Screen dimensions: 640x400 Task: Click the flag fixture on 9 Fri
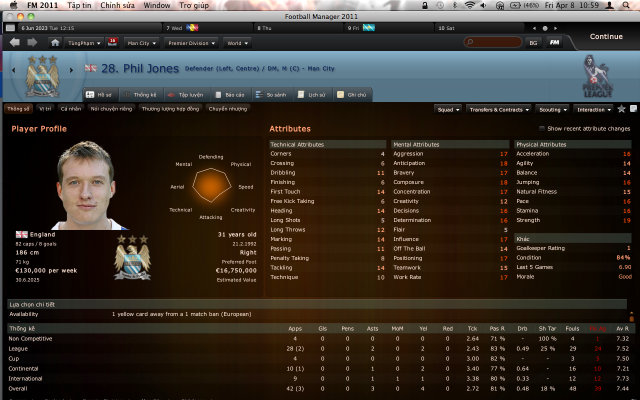click(368, 28)
